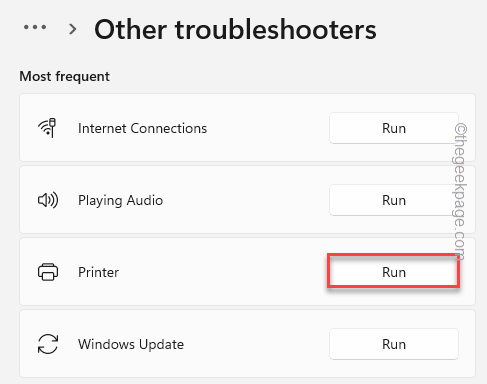Click empty space in the Internet Connections card
The height and width of the screenshot is (384, 487).
click(267, 128)
